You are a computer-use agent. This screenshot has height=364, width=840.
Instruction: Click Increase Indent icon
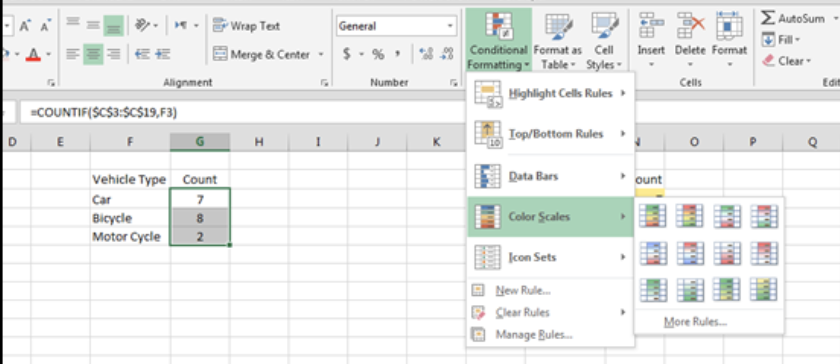[162, 54]
